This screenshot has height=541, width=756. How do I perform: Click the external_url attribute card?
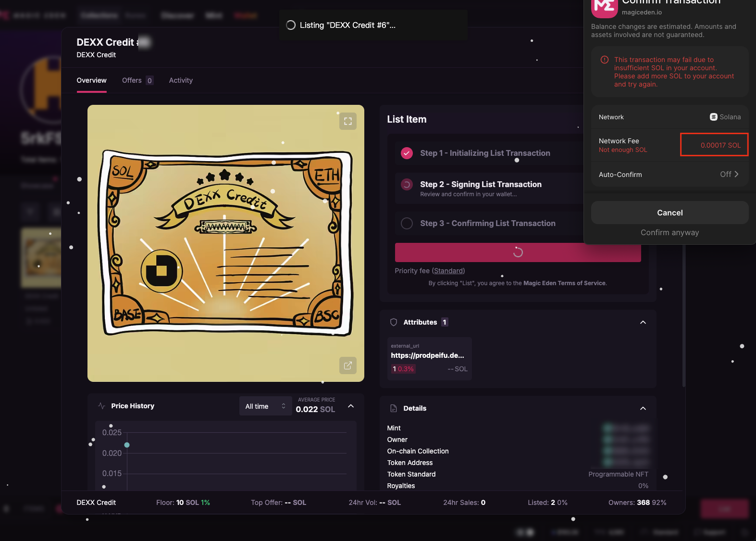pos(430,359)
